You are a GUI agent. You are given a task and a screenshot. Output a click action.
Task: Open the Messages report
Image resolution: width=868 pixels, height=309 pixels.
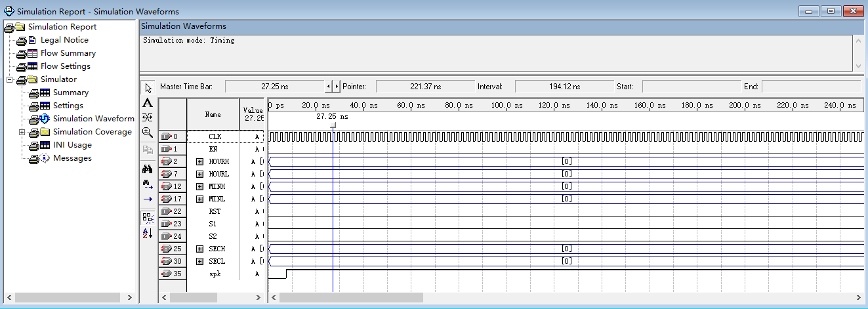(x=72, y=158)
